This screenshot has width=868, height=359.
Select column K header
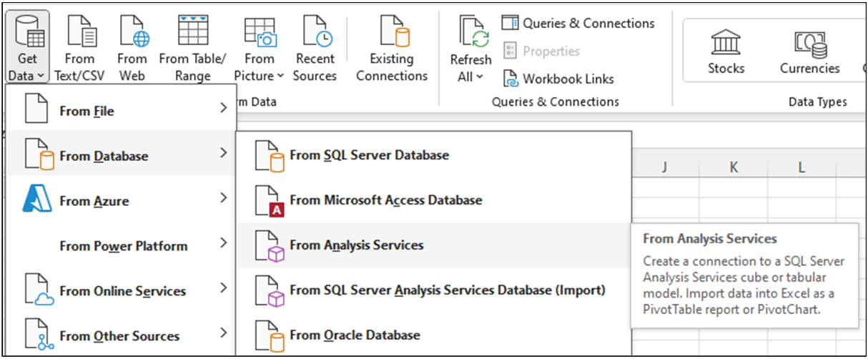click(734, 167)
